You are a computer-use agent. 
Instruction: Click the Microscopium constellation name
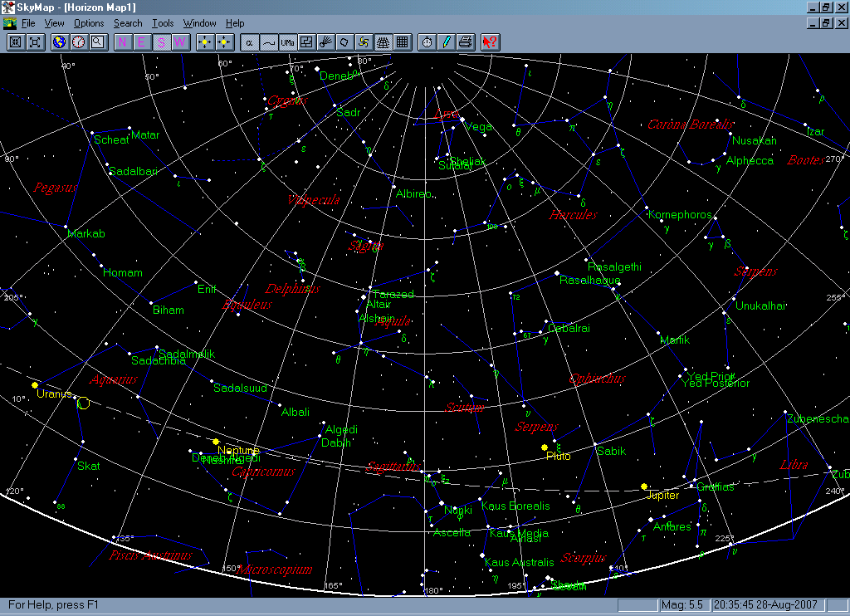[274, 570]
